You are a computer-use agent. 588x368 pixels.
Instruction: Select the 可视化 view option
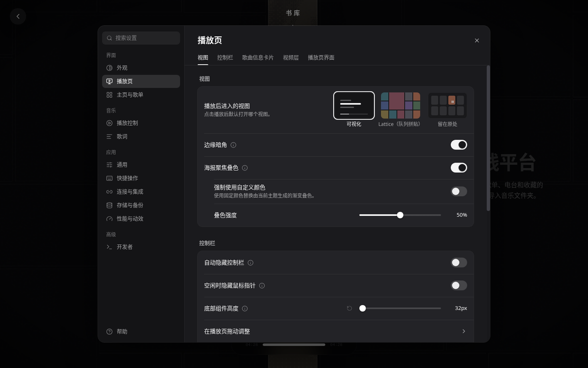[x=354, y=109]
